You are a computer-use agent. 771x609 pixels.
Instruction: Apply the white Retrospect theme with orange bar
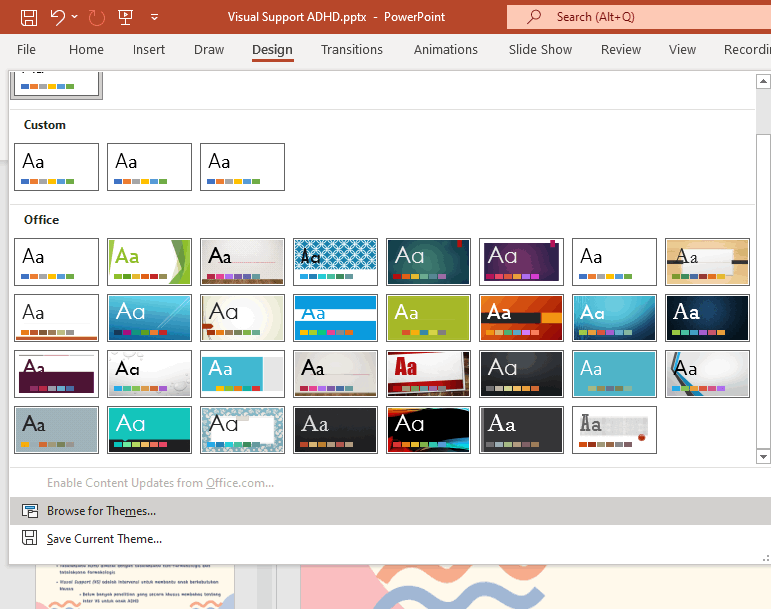tap(57, 318)
